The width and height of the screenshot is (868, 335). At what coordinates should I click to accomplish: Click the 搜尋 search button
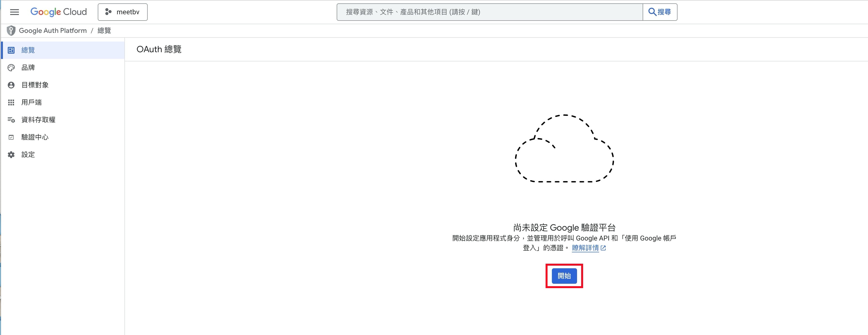pos(660,12)
